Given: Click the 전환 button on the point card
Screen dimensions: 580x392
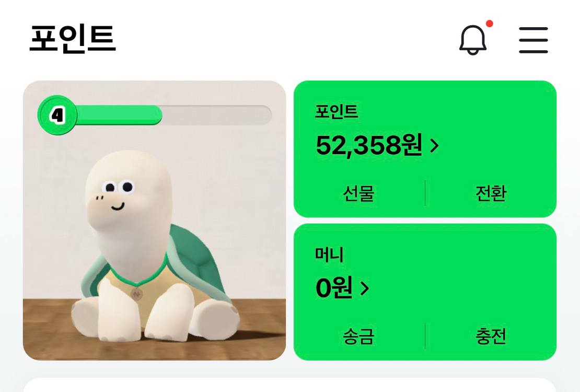Looking at the screenshot, I should [x=491, y=194].
